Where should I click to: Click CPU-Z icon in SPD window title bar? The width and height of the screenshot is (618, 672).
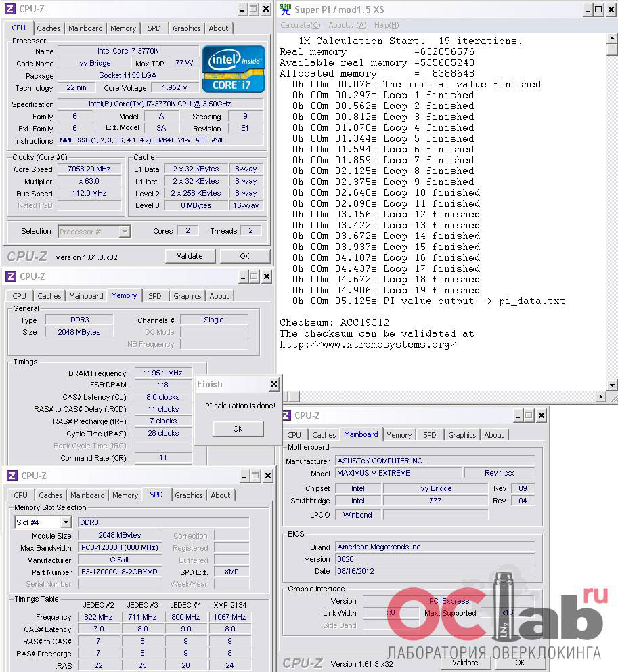(12, 476)
